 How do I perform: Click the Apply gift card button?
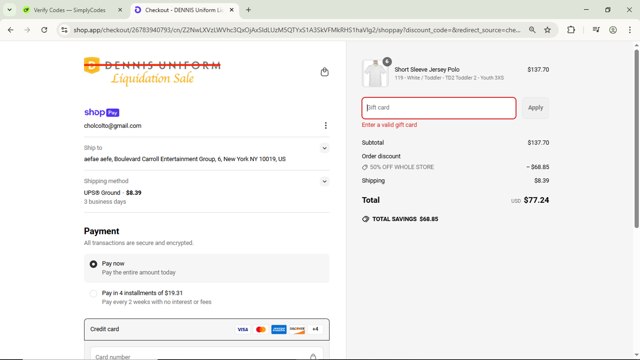pos(535,108)
